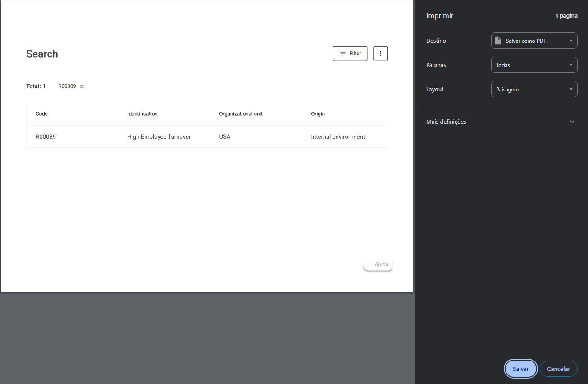Expand Mais definições section
Viewport: 588px width, 384px height.
point(501,122)
